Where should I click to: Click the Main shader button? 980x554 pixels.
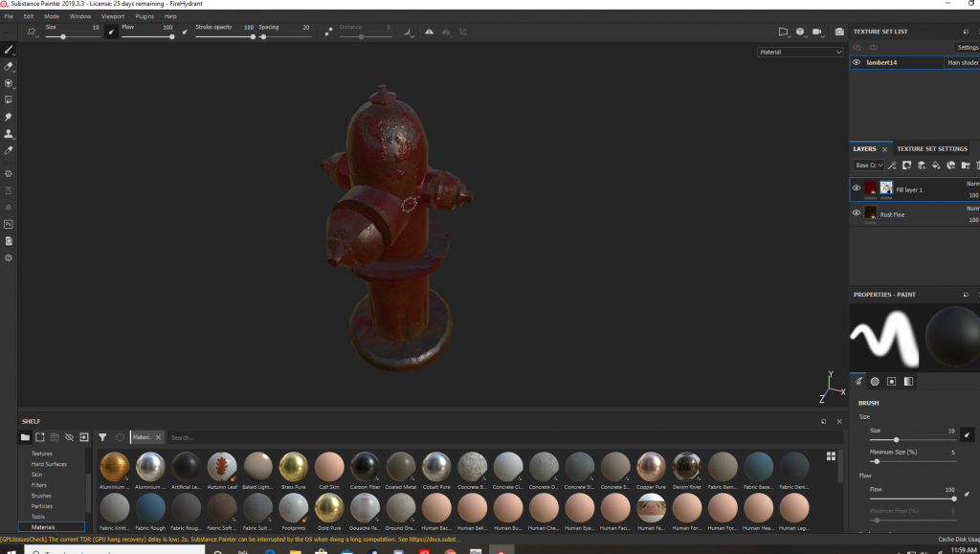(x=963, y=62)
